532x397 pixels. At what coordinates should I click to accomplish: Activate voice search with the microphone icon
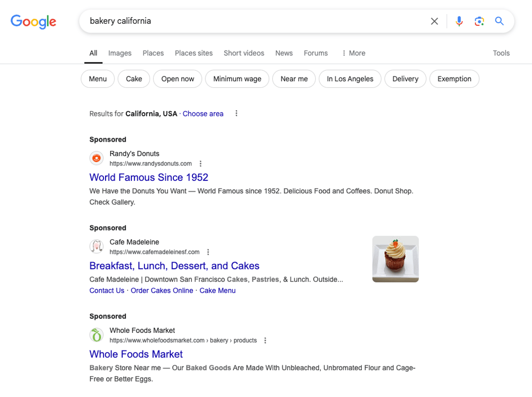(459, 21)
